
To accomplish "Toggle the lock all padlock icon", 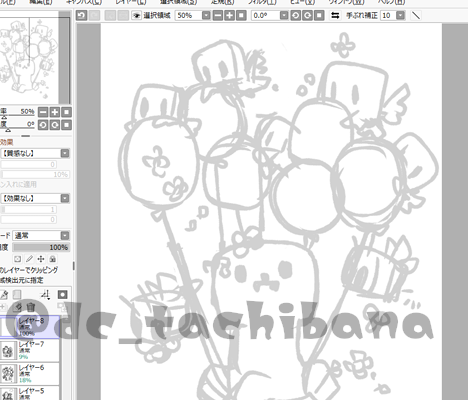I will pos(52,259).
